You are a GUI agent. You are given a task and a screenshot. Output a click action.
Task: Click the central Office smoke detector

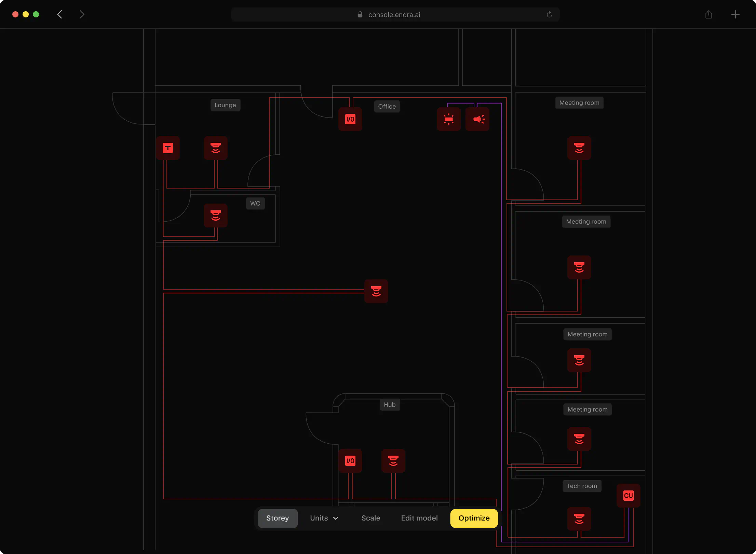[x=376, y=291]
